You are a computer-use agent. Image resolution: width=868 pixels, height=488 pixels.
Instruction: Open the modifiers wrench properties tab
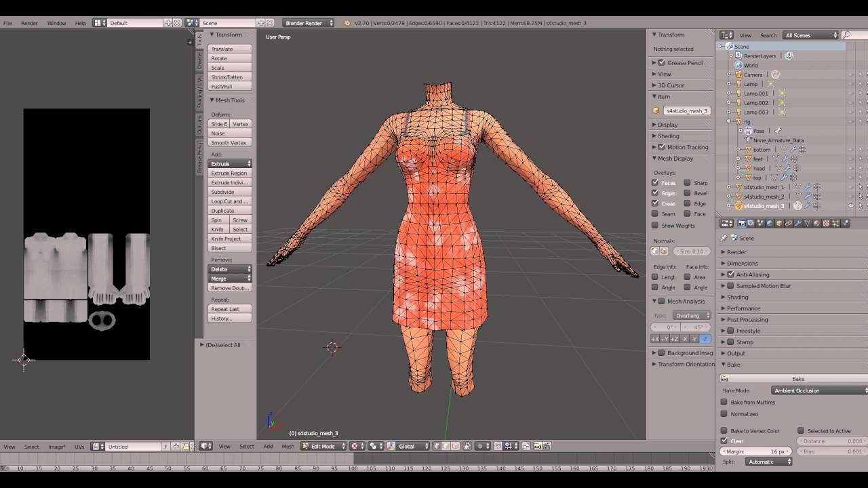pyautogui.click(x=798, y=223)
